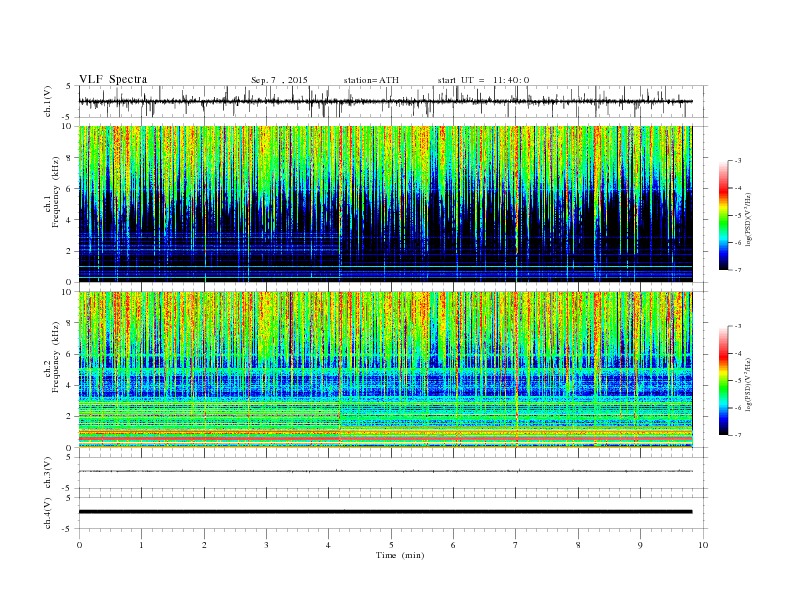
Task: Click the thick ch.4 waveform trace
Action: (385, 512)
